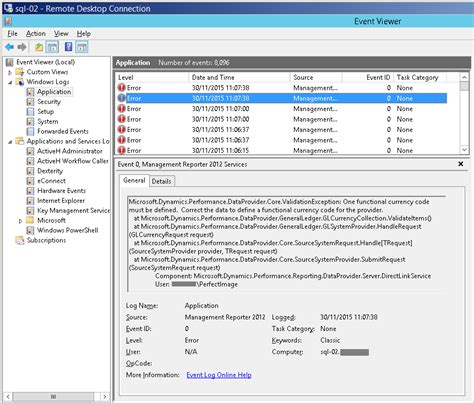Screen dimensions: 474x403
Task: Click the blue Help toolbar icon
Action: tap(68, 47)
